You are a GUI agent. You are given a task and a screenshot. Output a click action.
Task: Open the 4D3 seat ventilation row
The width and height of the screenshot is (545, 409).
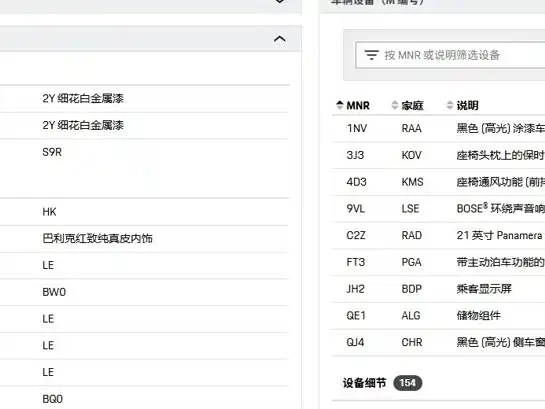[438, 182]
